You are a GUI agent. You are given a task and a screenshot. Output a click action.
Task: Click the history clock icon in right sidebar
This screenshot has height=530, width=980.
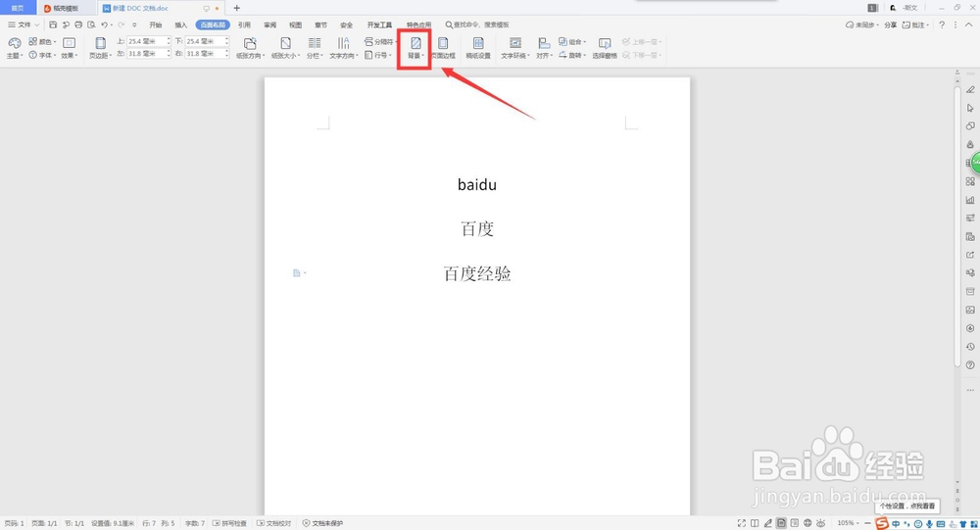(x=970, y=346)
